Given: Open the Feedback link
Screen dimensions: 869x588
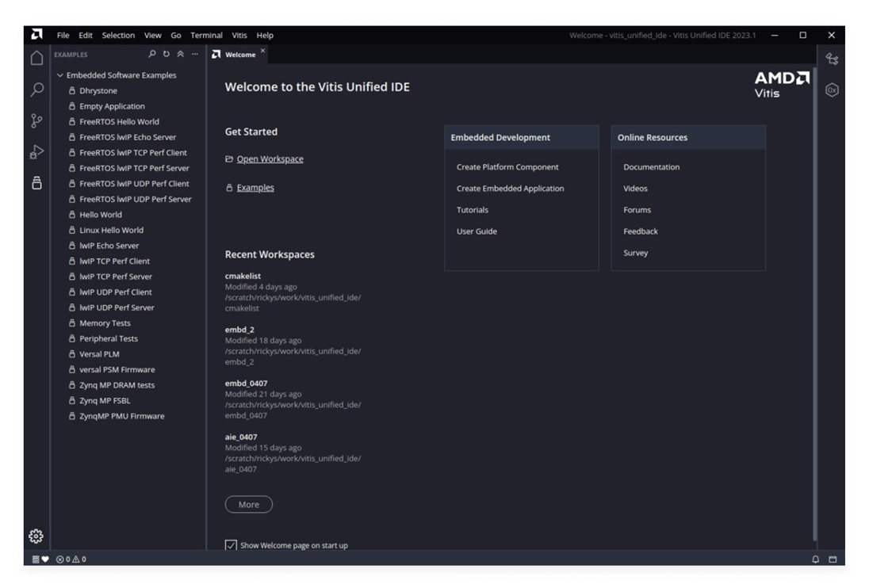Looking at the screenshot, I should click(641, 231).
